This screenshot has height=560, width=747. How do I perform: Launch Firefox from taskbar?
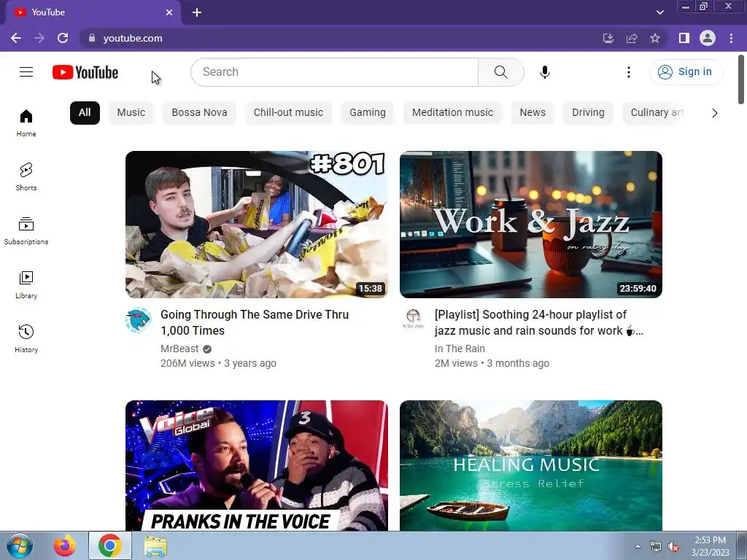[65, 545]
